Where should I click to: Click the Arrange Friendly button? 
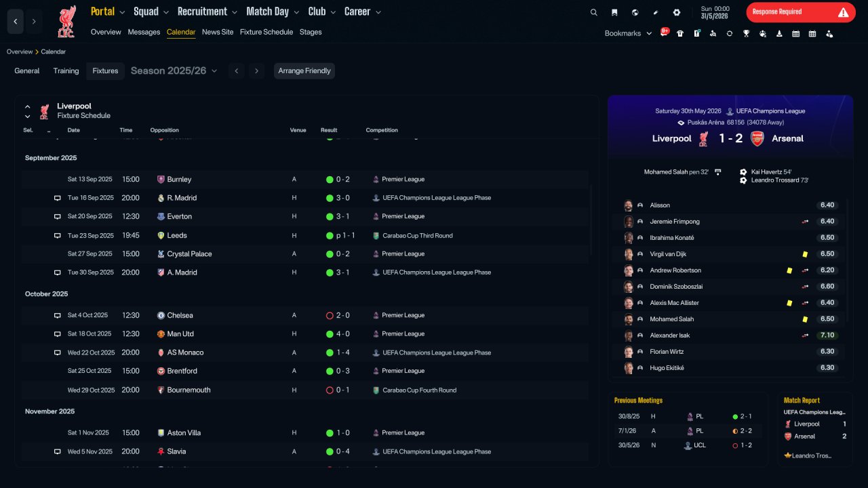pyautogui.click(x=304, y=71)
